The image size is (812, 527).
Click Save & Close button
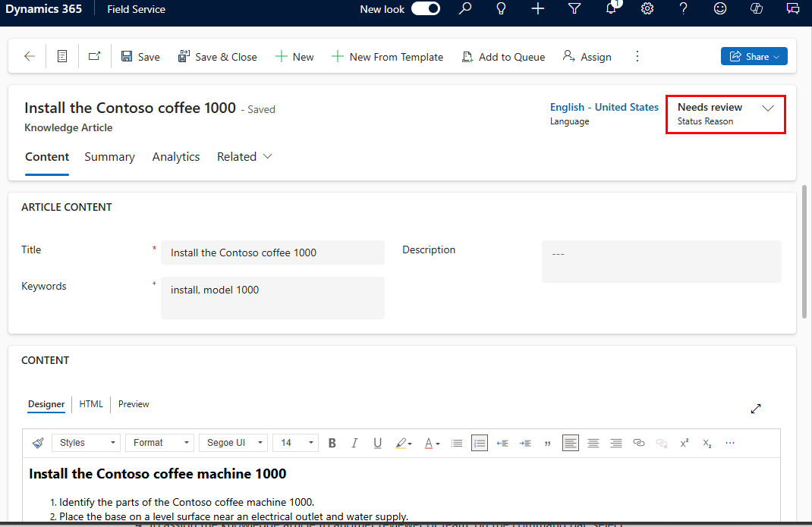tap(218, 57)
